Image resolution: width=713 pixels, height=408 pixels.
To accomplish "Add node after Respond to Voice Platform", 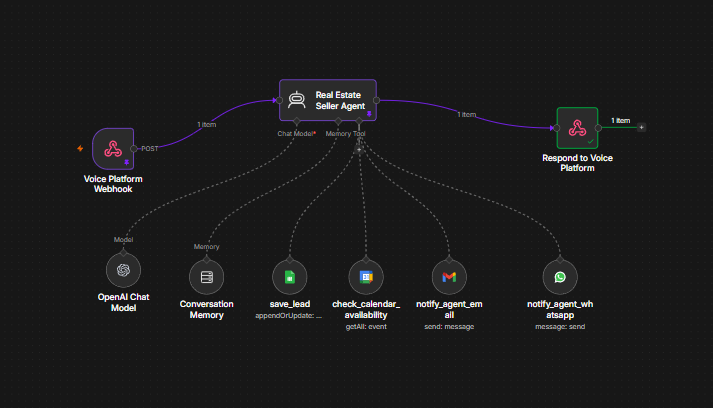I will click(x=642, y=127).
